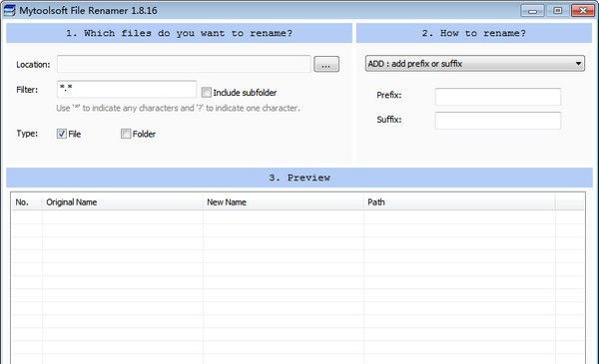Click the "Prefix:" label

[389, 95]
